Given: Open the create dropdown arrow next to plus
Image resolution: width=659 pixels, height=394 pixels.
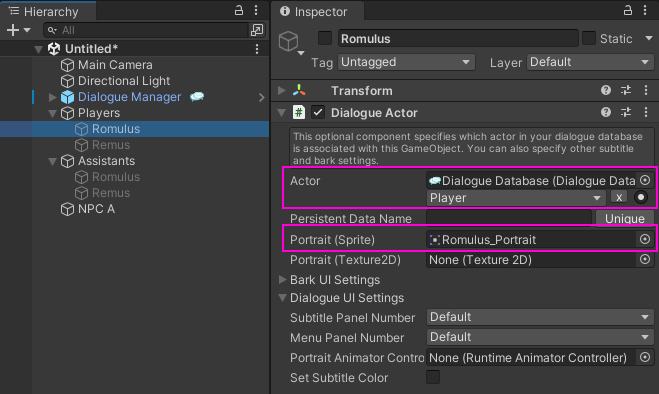Looking at the screenshot, I should [x=27, y=30].
